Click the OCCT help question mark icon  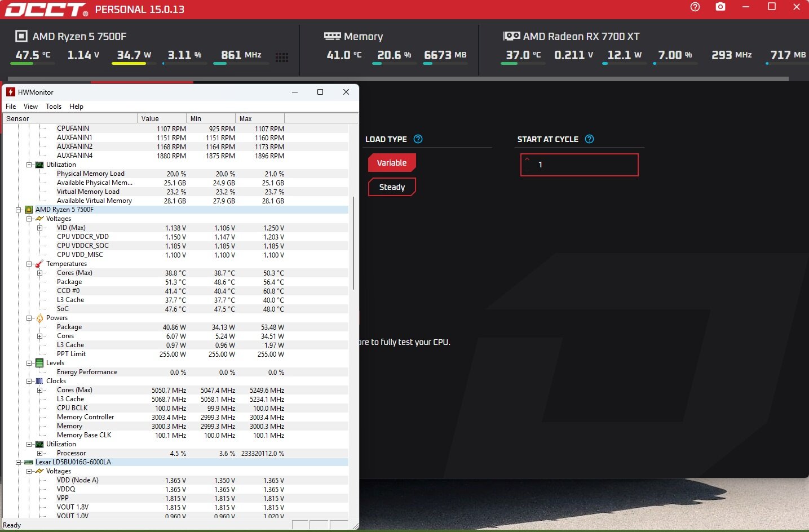point(695,7)
